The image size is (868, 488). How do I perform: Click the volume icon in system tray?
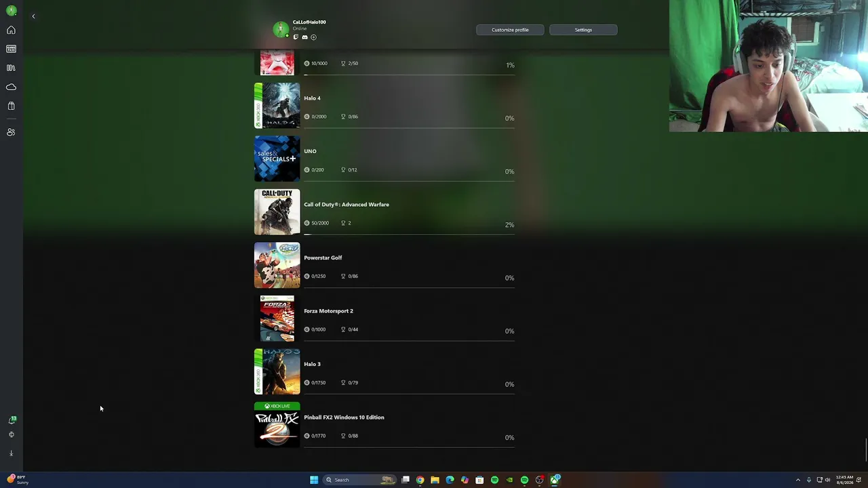click(x=827, y=480)
